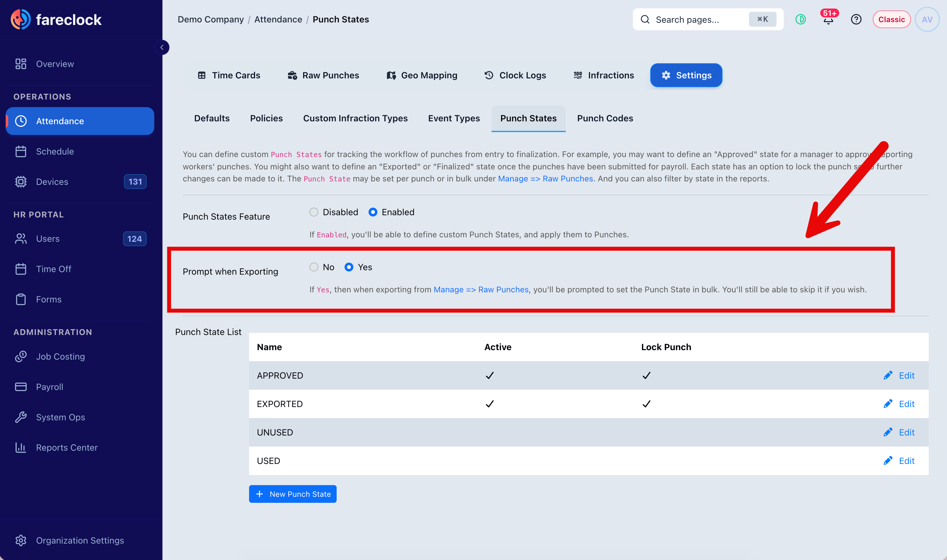Image resolution: width=947 pixels, height=560 pixels.
Task: Select Disabled for Punch States Feature
Action: [314, 212]
